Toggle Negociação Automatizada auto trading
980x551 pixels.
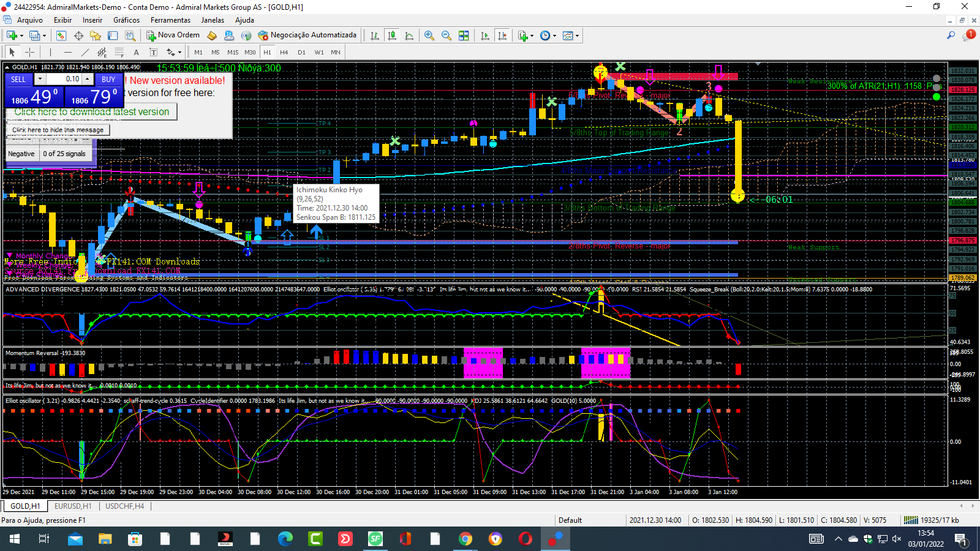coord(307,36)
